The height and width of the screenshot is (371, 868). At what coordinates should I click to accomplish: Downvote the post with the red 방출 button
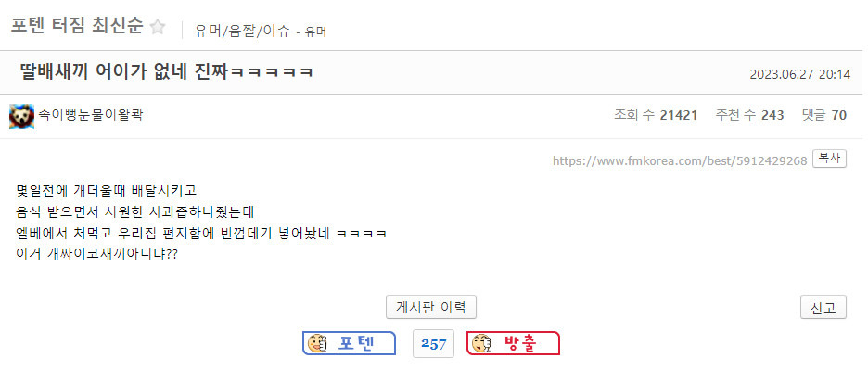(x=513, y=343)
